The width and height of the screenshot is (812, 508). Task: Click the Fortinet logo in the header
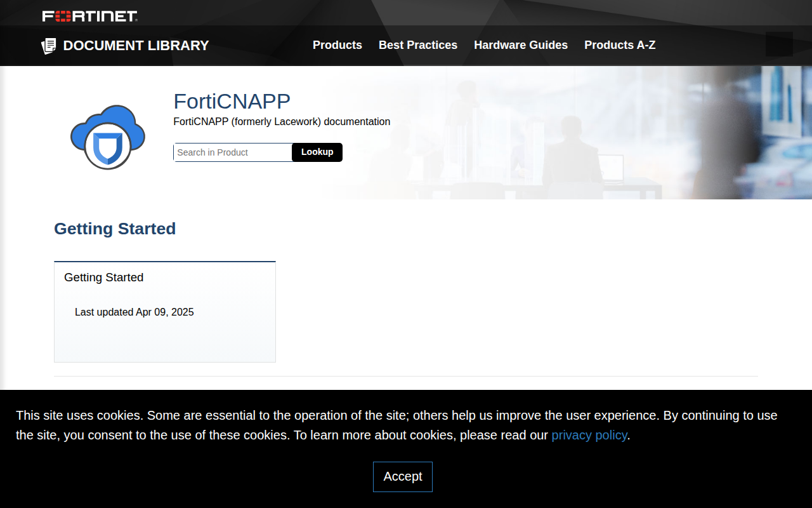[x=89, y=16]
